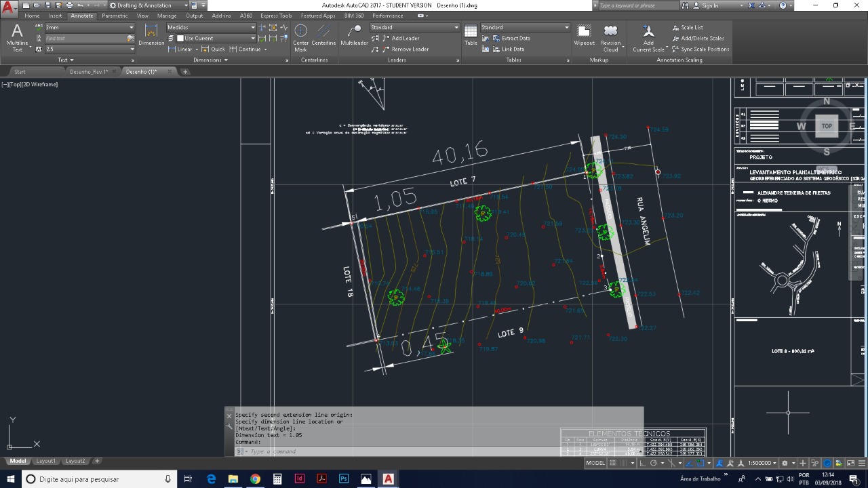Toggle grid display in status bar
868x488 pixels.
click(614, 463)
